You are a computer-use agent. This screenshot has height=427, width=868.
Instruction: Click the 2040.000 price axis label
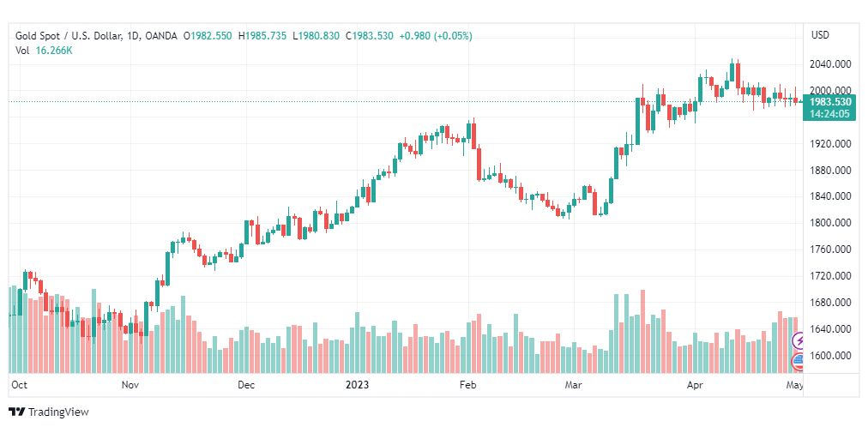(x=829, y=64)
